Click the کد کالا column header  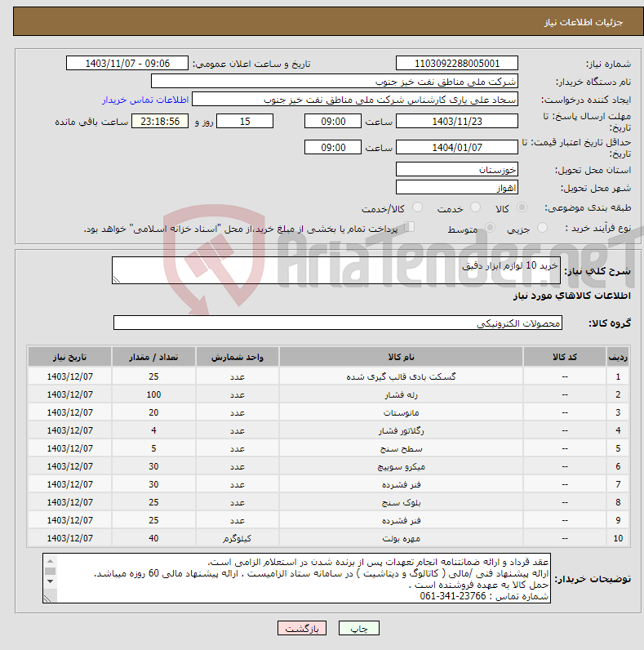pos(565,357)
